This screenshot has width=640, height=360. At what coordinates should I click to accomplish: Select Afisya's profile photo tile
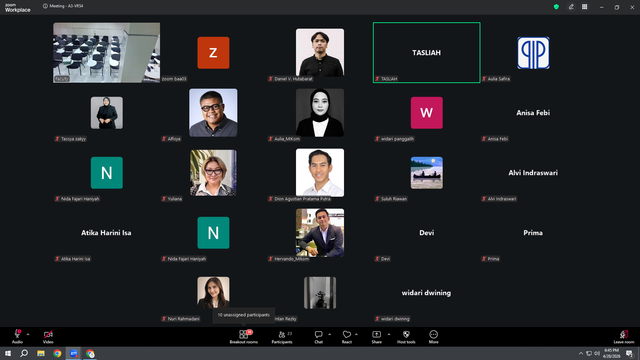[x=213, y=113]
